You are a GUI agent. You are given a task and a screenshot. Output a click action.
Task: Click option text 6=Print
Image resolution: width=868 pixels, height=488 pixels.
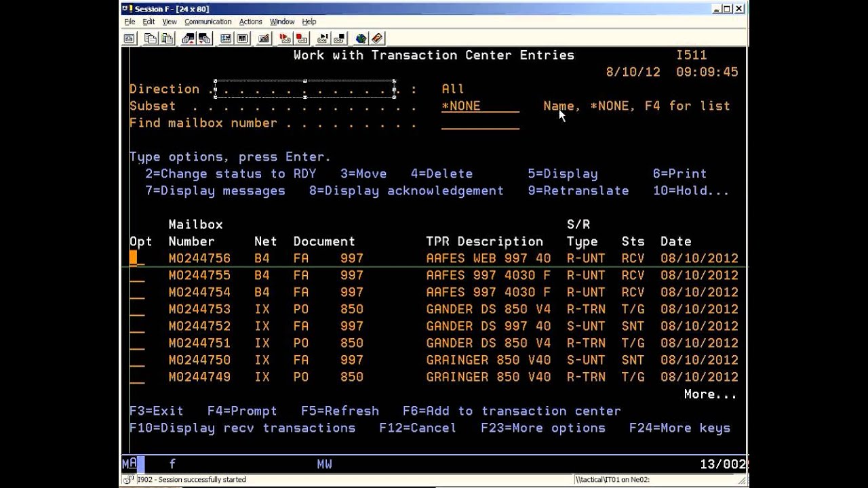[x=679, y=174]
